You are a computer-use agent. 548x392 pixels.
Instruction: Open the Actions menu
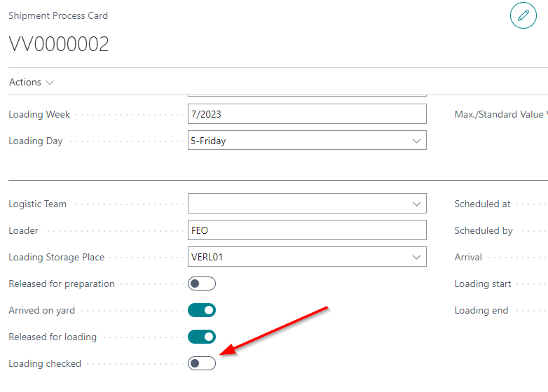[x=32, y=83]
